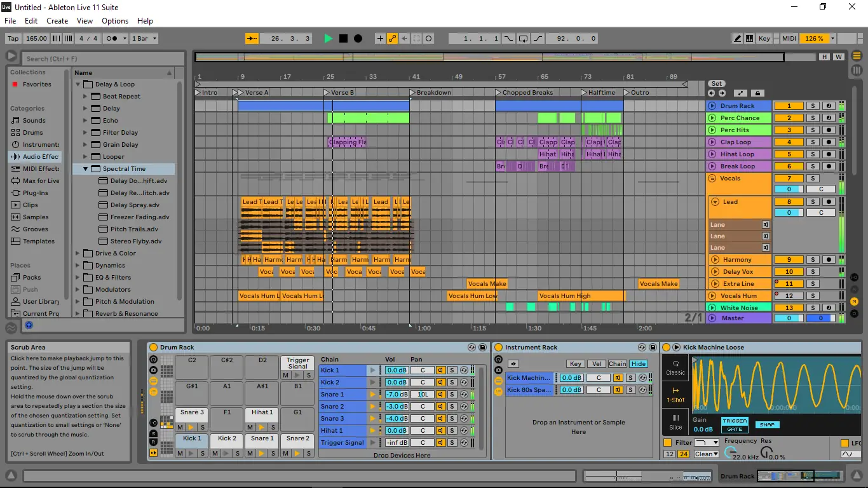Open the filter type dropdown in Simpler
Image resolution: width=868 pixels, height=488 pixels.
tap(707, 443)
